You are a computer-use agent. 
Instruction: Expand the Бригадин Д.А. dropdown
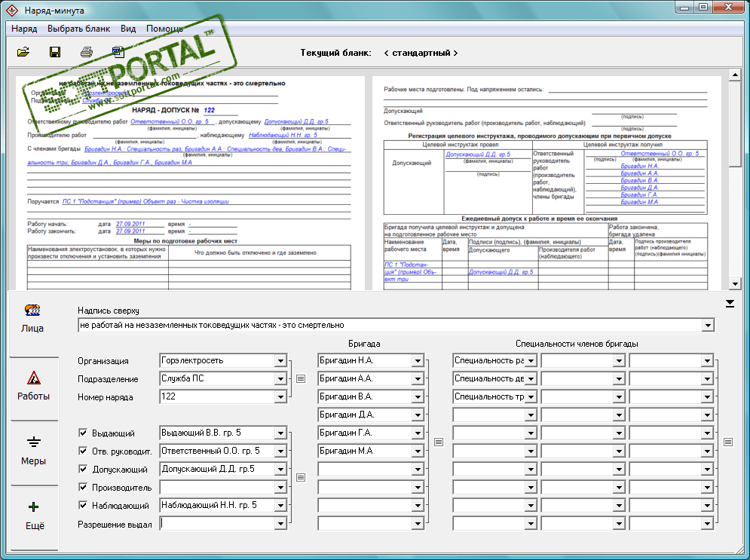click(x=418, y=415)
